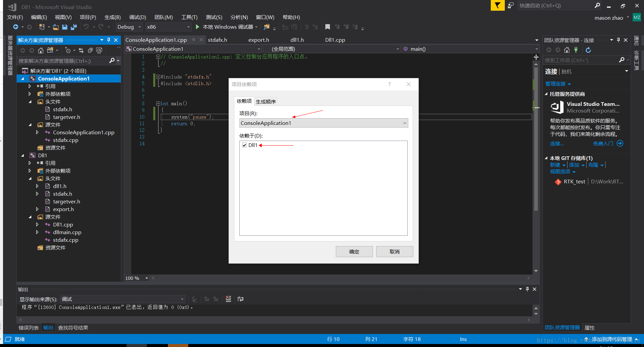Select ConsoleApplication1.cpp in Solution Explorer
The image size is (644, 347).
tap(83, 132)
